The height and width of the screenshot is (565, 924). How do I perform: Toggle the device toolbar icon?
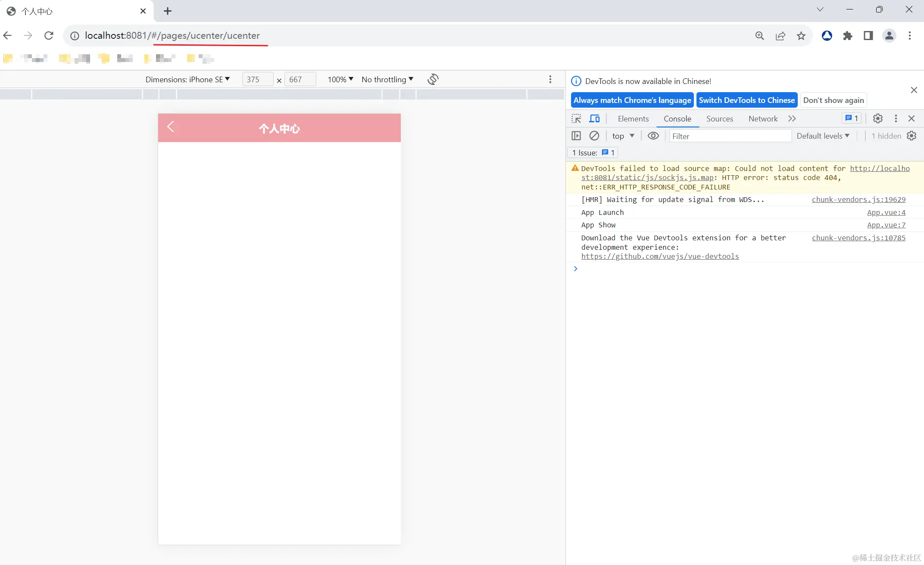point(595,118)
